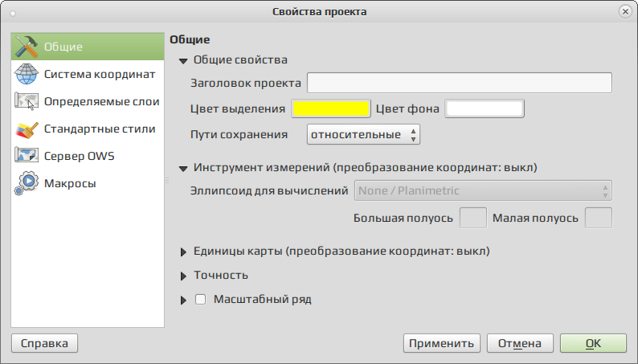Screen dimensions: 638x364
Task: Click the Справка button
Action: [x=44, y=343]
